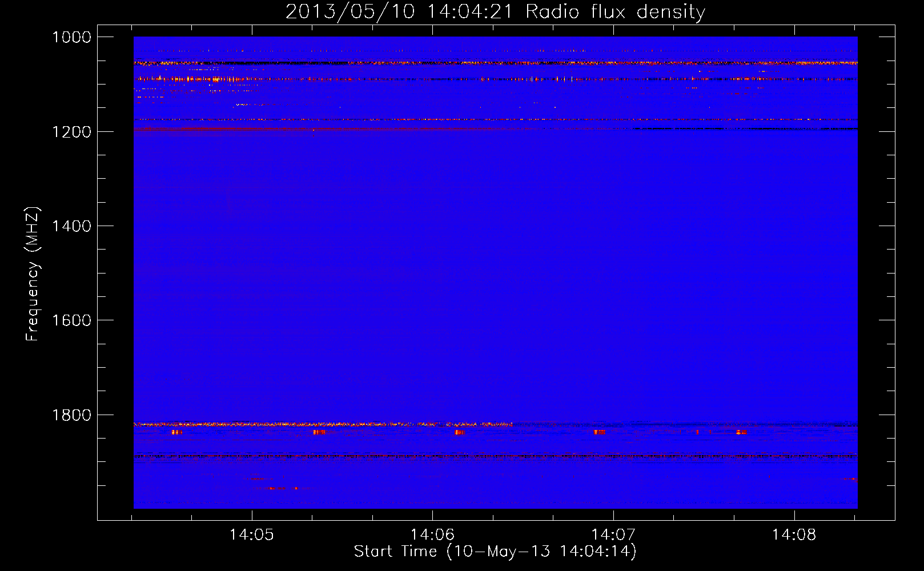The height and width of the screenshot is (571, 924).
Task: Click the 14:08 time tick label
Action: (794, 534)
